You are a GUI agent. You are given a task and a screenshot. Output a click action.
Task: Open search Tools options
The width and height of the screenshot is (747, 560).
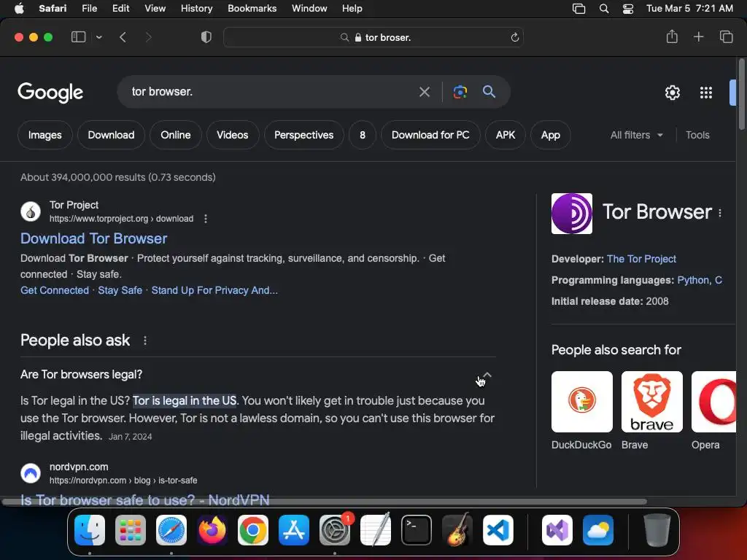(697, 135)
